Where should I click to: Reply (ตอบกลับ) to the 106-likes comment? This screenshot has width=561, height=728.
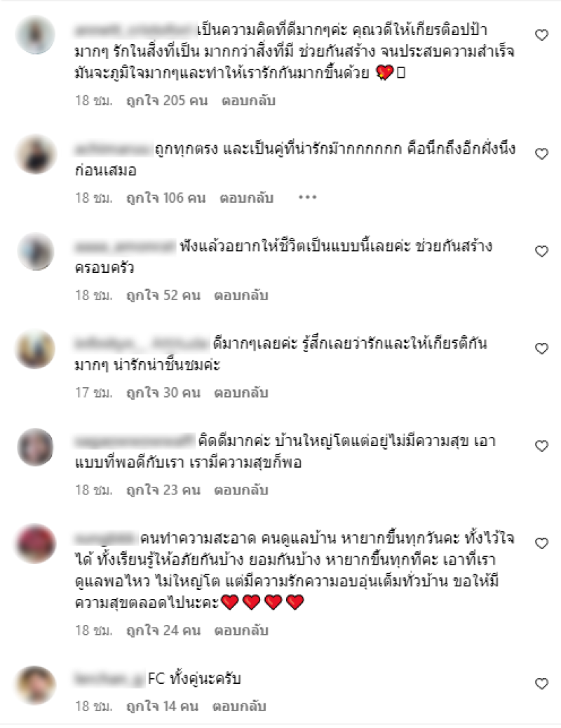247,198
